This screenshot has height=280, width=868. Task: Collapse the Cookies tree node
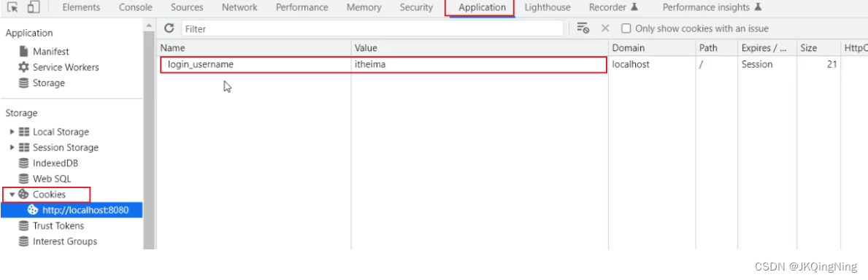pyautogui.click(x=12, y=194)
